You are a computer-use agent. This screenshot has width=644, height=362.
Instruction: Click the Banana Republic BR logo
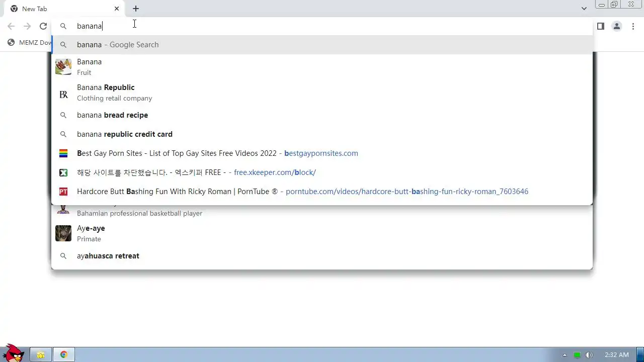click(x=63, y=95)
